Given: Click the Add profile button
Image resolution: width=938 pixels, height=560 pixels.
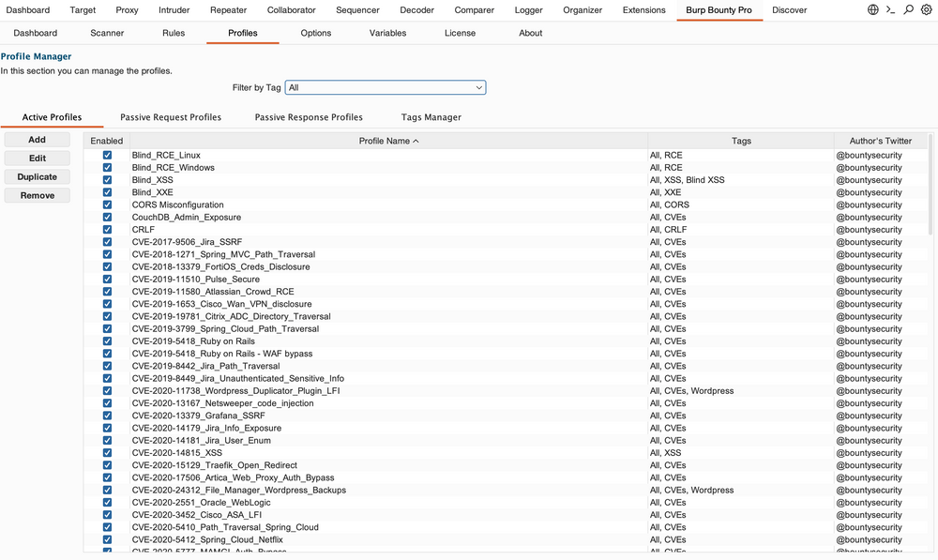Looking at the screenshot, I should (x=37, y=140).
